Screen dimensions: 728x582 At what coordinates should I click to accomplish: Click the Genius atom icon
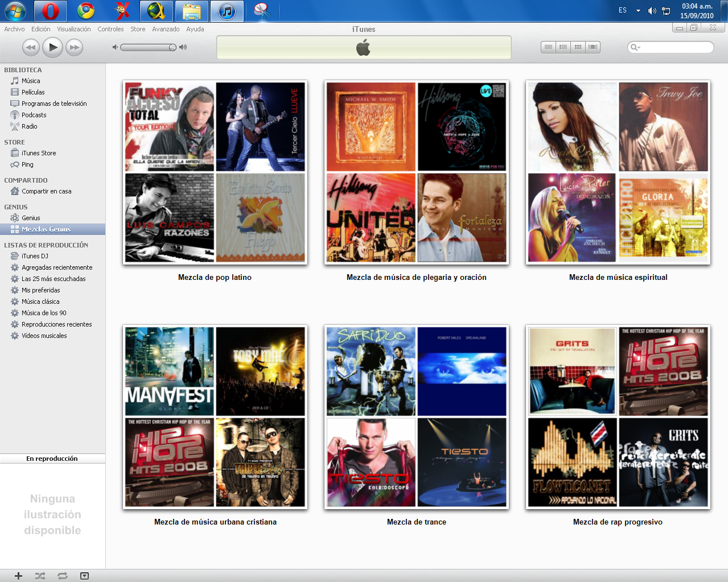coord(15,218)
